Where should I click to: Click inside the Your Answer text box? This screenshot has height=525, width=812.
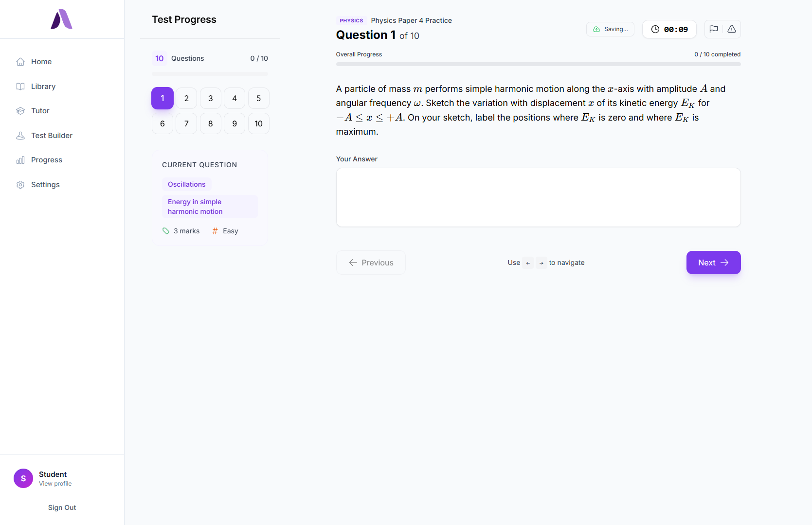[x=538, y=197]
